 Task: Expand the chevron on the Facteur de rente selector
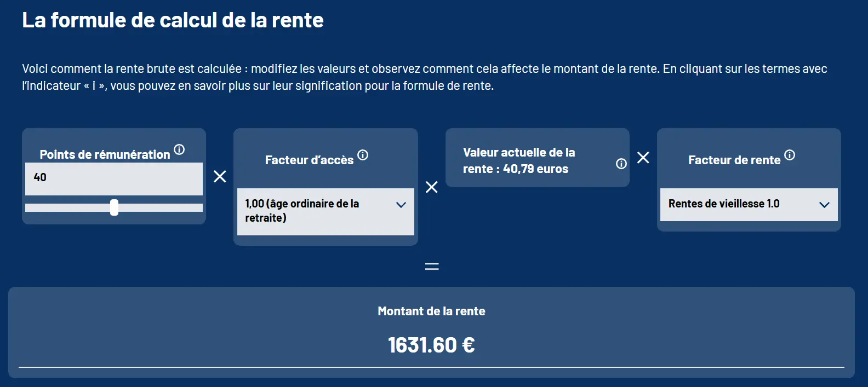pos(825,205)
